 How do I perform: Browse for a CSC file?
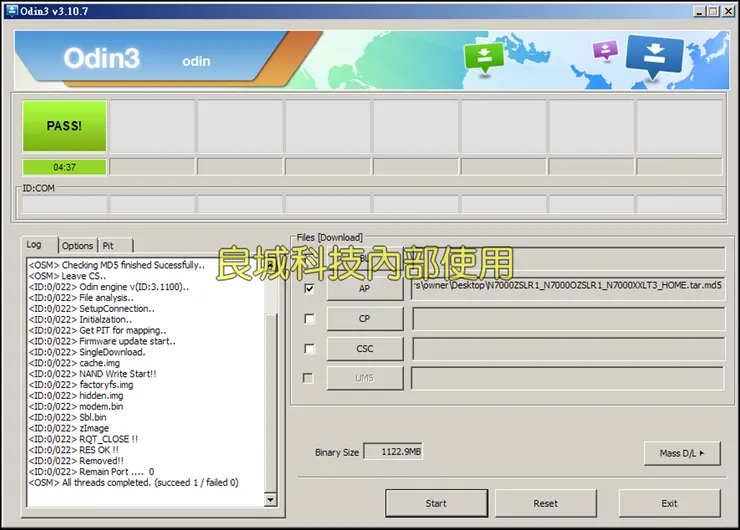pos(365,348)
